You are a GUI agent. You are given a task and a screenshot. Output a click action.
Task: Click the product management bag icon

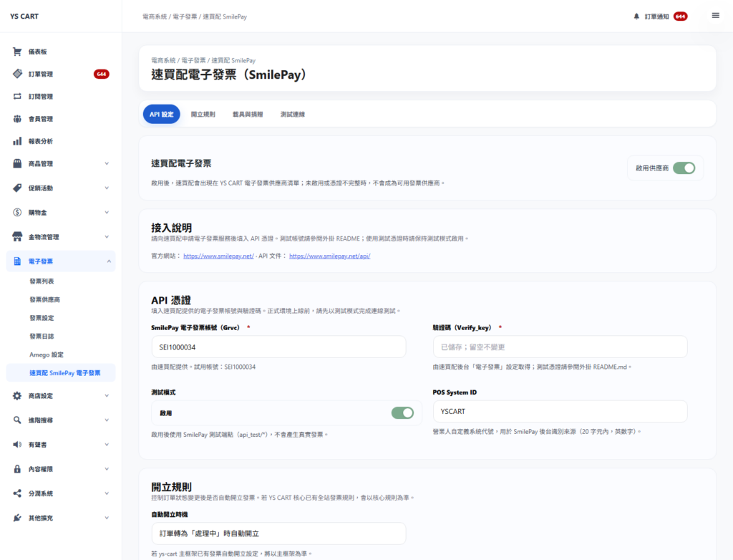pyautogui.click(x=17, y=164)
